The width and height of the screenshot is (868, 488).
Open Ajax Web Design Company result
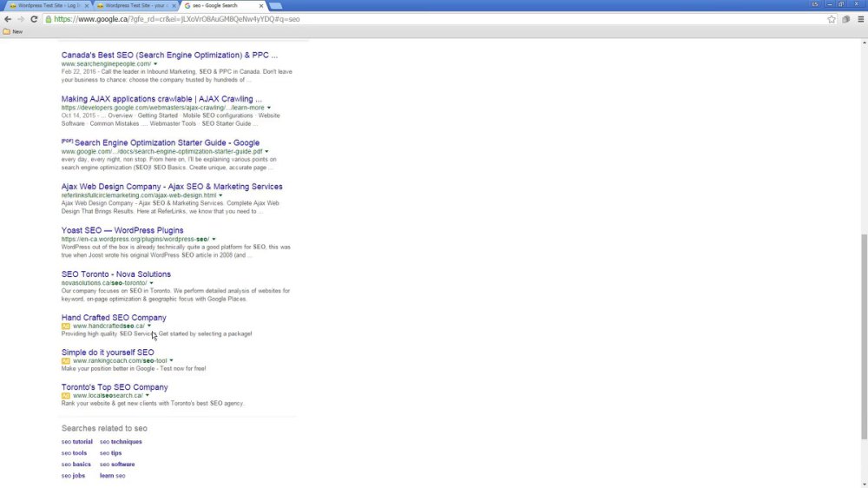[172, 186]
